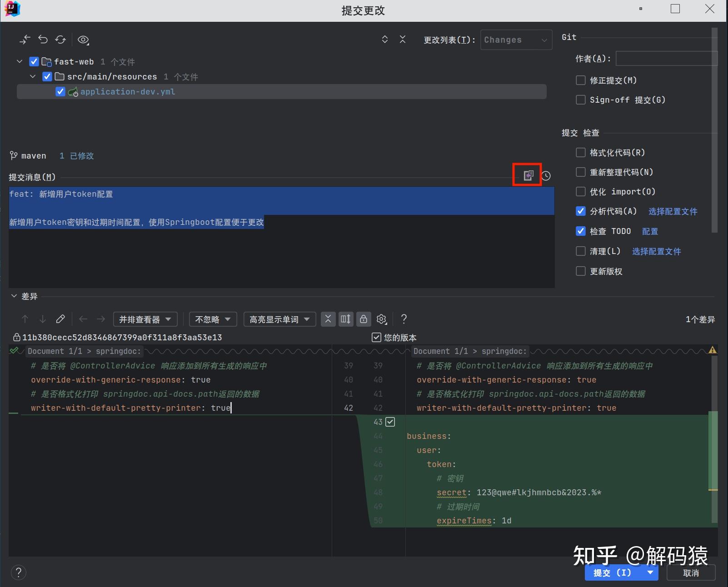Image resolution: width=728 pixels, height=587 pixels.
Task: Open the Changes changelist dropdown
Action: point(516,40)
